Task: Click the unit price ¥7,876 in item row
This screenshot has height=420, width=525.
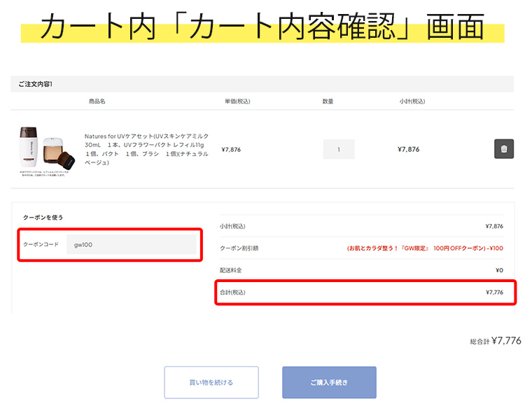Action: [231, 149]
